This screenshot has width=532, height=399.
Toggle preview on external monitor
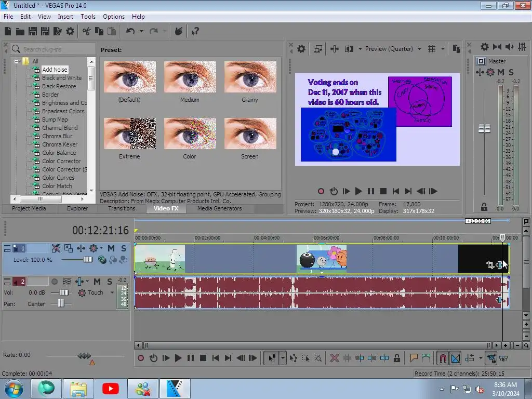click(318, 49)
